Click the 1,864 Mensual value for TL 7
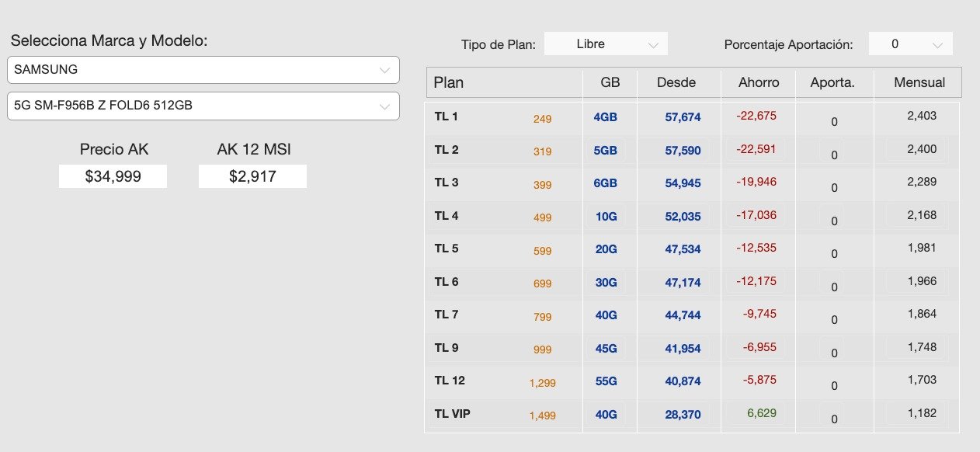The image size is (980, 452). pos(922,314)
